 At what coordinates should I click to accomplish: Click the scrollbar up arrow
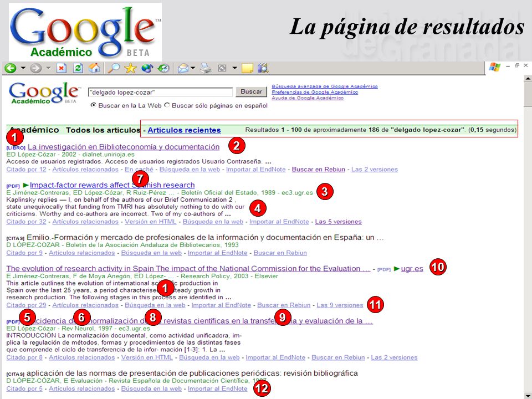click(x=528, y=79)
